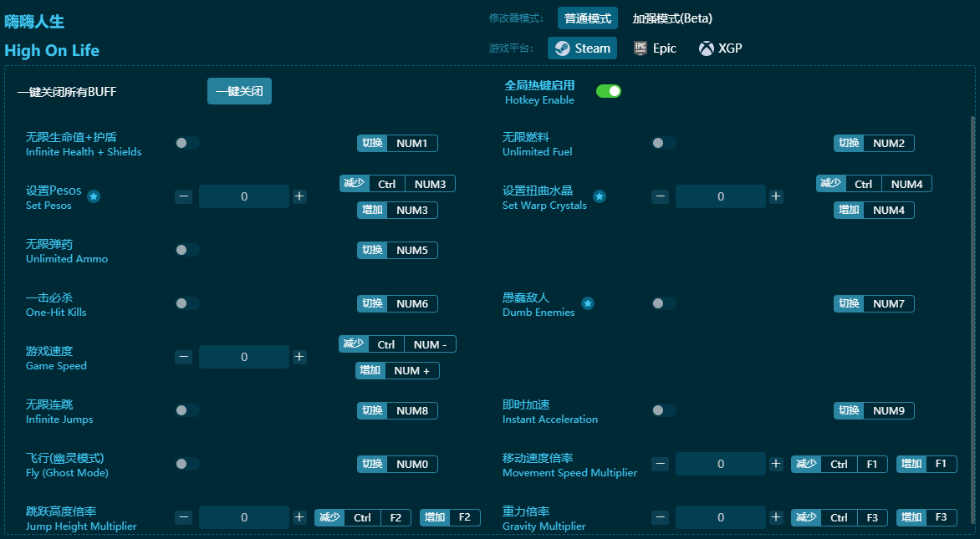This screenshot has width=980, height=539.
Task: Select the 普通模式 normal mode tab
Action: [x=588, y=18]
